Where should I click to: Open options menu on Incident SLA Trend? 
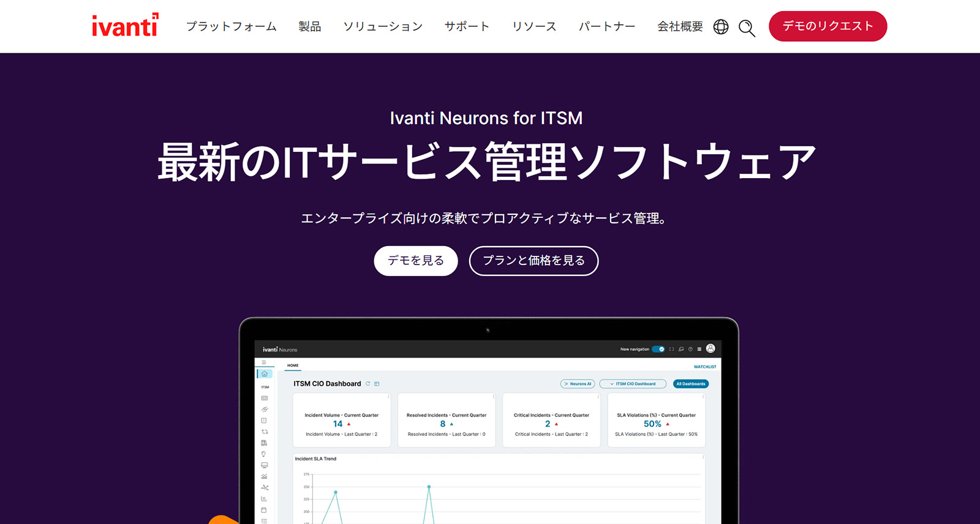pos(703,457)
